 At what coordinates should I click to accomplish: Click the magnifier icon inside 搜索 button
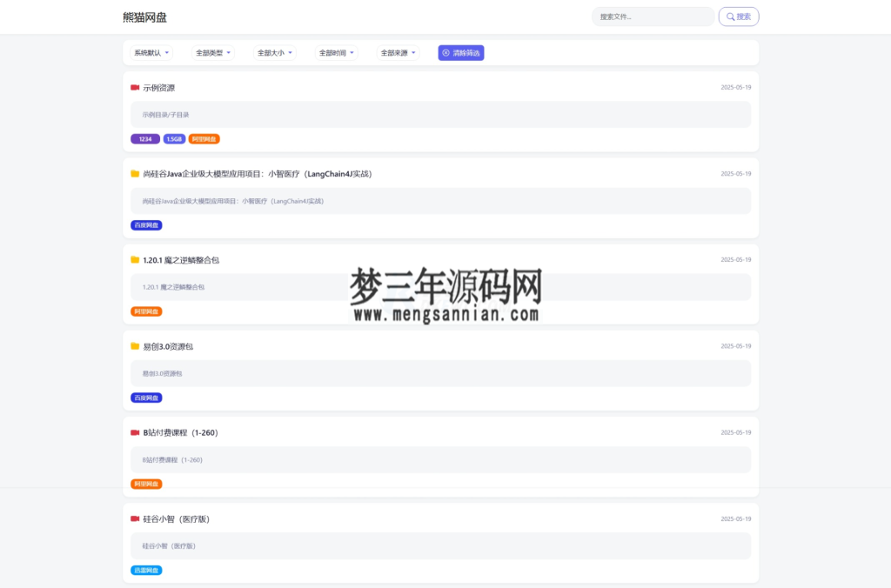(730, 16)
